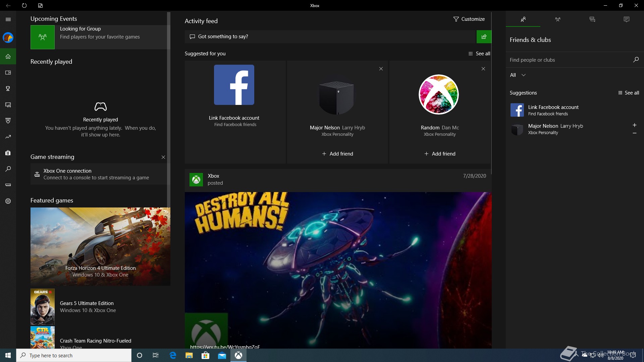Switch to Friends & clubs tab
The image size is (644, 362).
coord(523,19)
